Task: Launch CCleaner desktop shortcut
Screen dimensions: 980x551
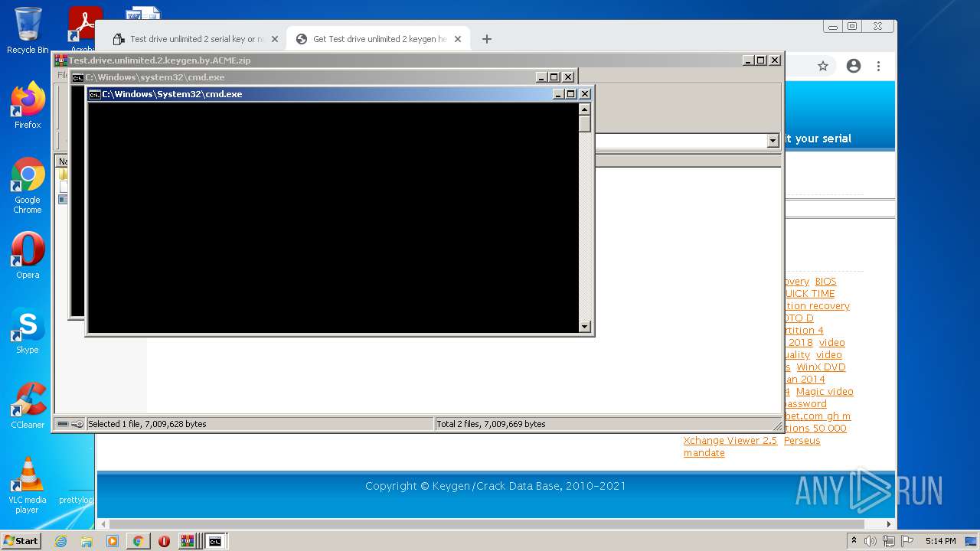Action: [28, 406]
